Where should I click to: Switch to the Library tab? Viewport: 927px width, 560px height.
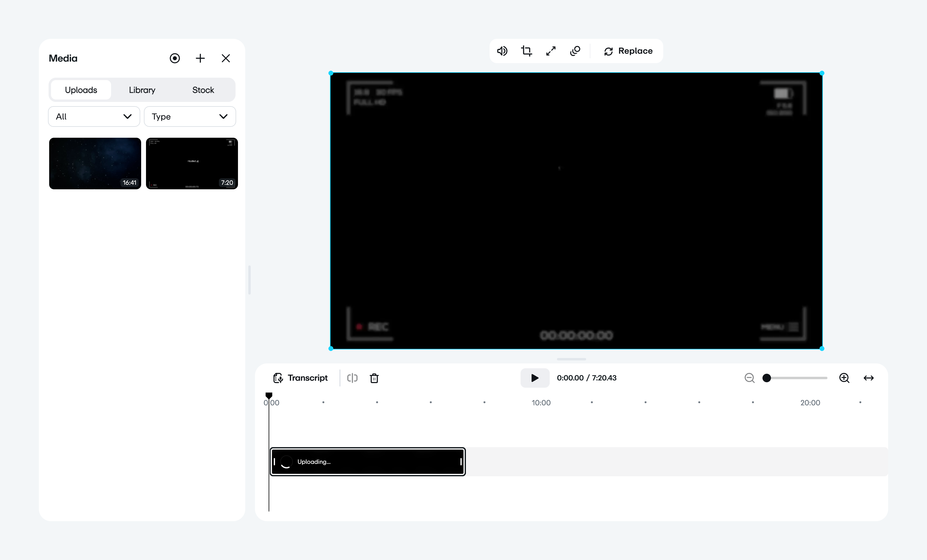pos(142,90)
